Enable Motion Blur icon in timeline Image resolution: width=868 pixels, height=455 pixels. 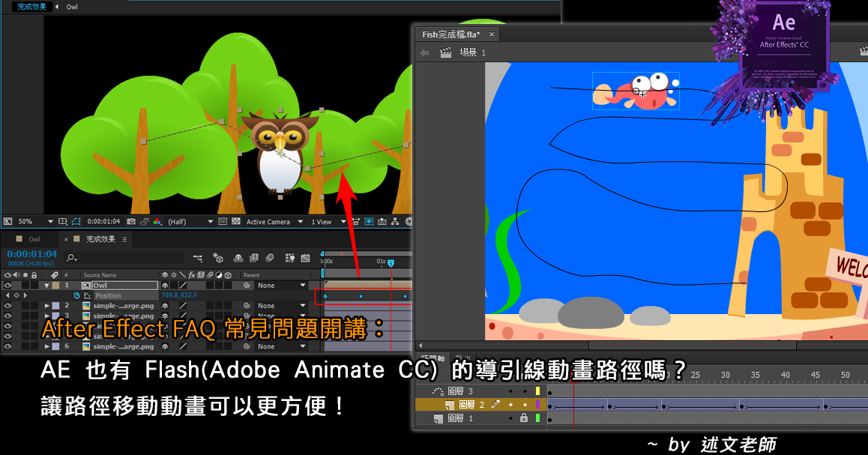click(x=270, y=257)
